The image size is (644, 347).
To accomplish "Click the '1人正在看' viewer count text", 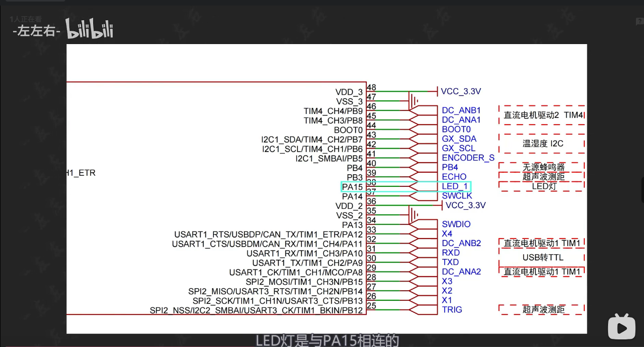I will [x=25, y=19].
